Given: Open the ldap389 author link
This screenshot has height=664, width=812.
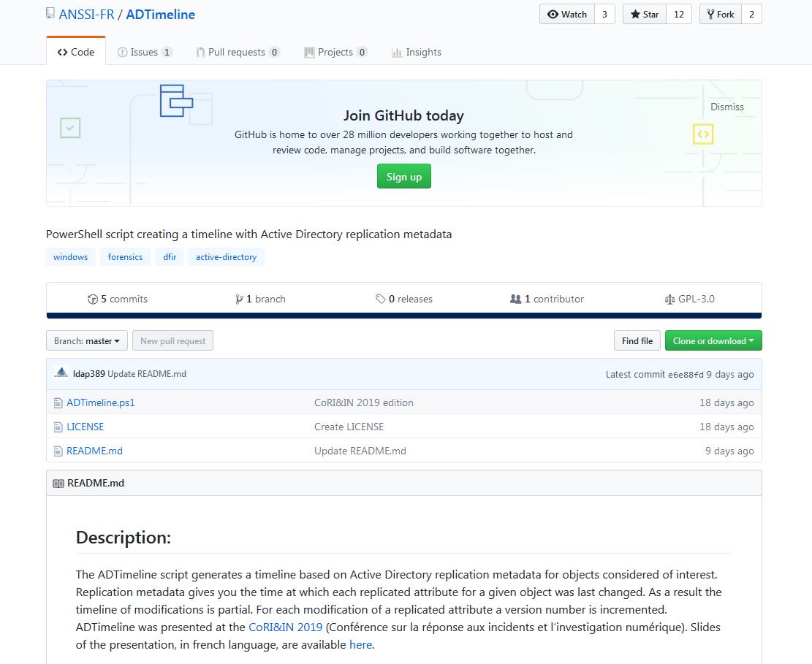Looking at the screenshot, I should [x=89, y=374].
